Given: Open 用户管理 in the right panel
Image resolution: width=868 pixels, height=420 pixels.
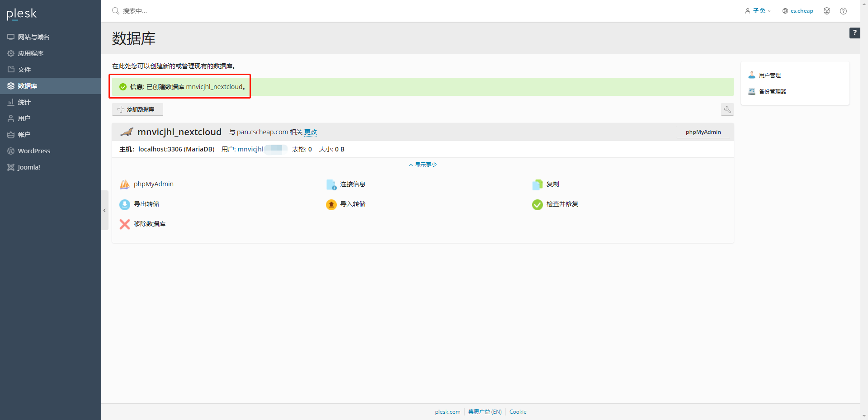Looking at the screenshot, I should pyautogui.click(x=769, y=76).
